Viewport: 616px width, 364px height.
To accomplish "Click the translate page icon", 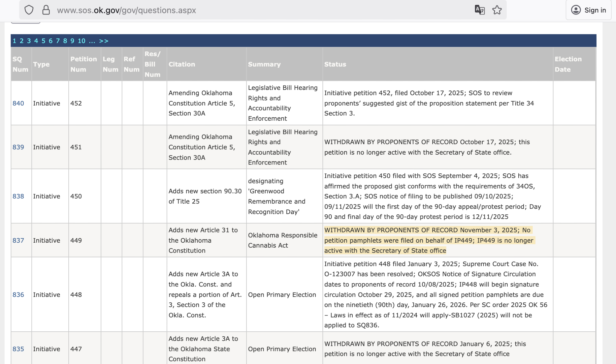I will tap(480, 10).
